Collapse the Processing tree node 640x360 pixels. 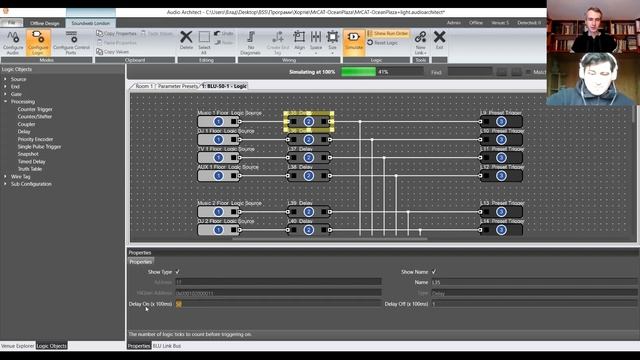(x=5, y=101)
